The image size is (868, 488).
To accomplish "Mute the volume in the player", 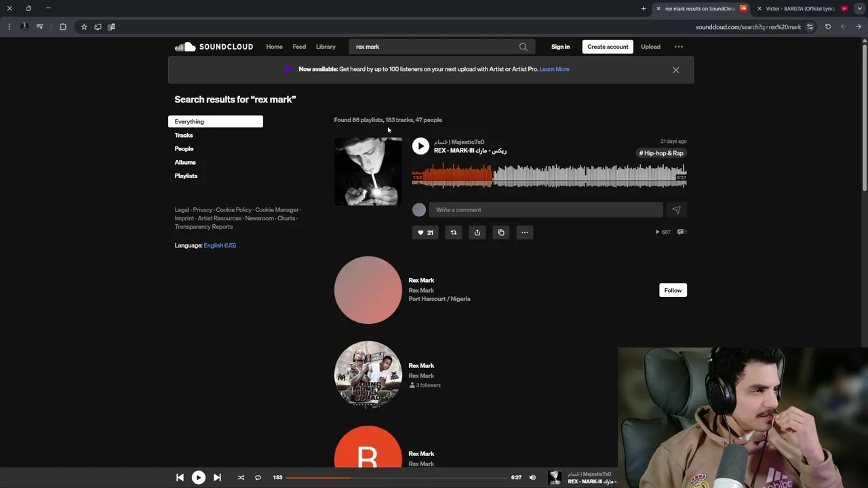I will [x=532, y=477].
